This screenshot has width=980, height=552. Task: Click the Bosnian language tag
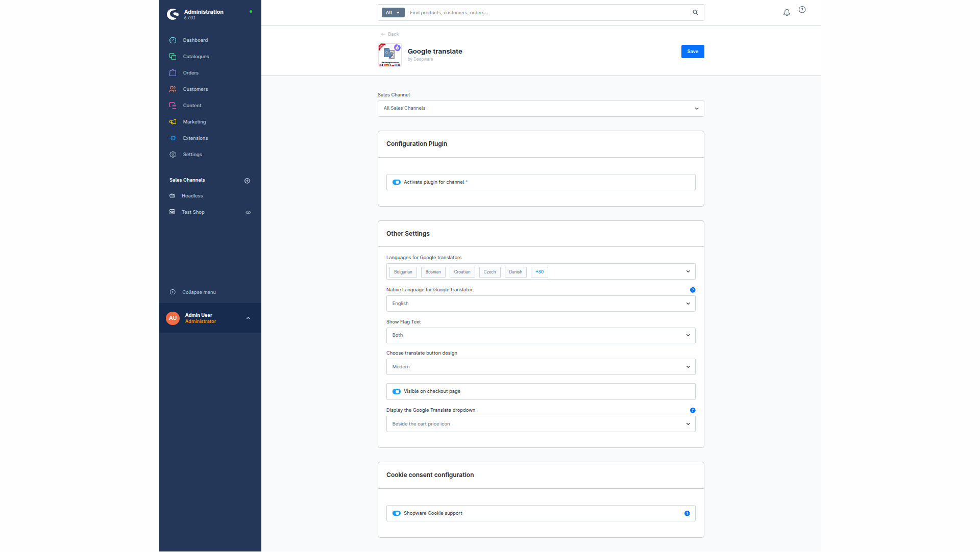pyautogui.click(x=433, y=272)
